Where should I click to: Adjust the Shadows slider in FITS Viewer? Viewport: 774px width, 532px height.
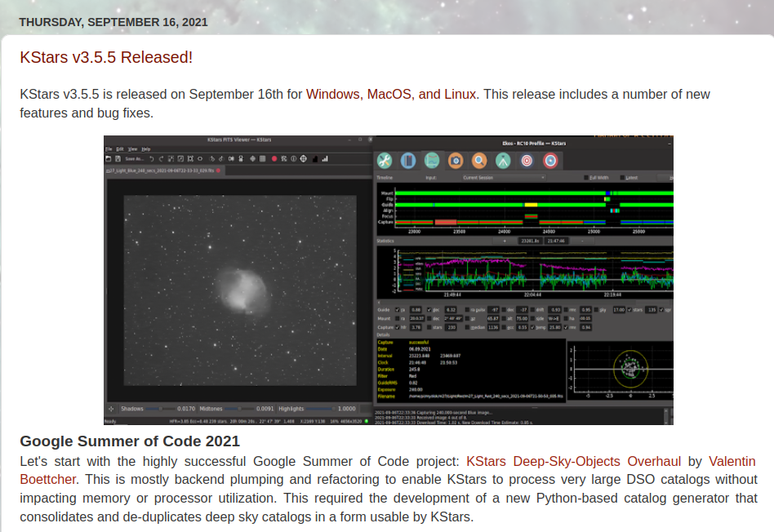pyautogui.click(x=160, y=409)
